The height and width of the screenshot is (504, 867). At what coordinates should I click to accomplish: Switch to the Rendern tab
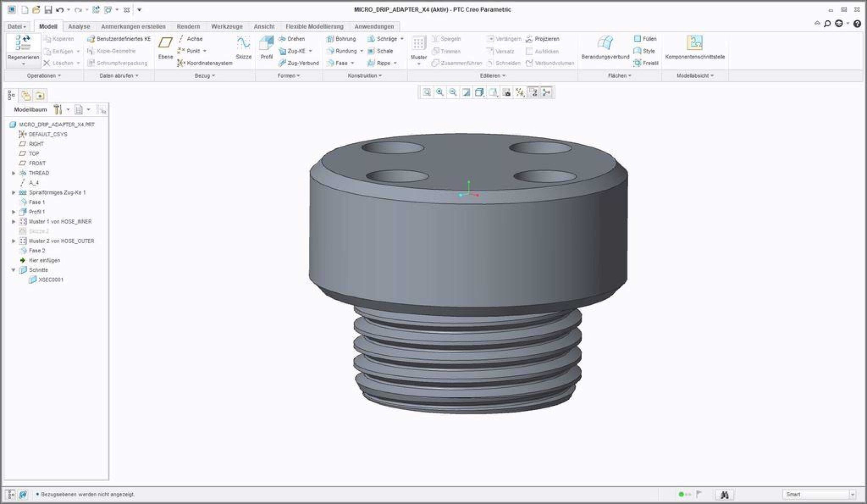tap(188, 26)
